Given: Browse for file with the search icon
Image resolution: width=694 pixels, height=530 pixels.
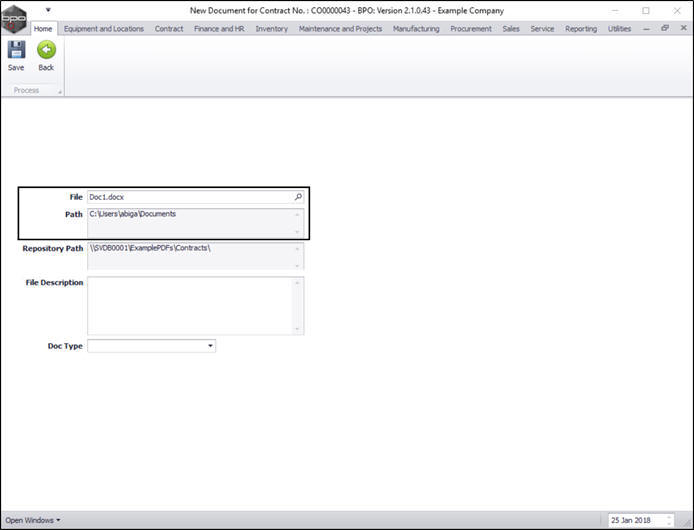Looking at the screenshot, I should point(298,197).
